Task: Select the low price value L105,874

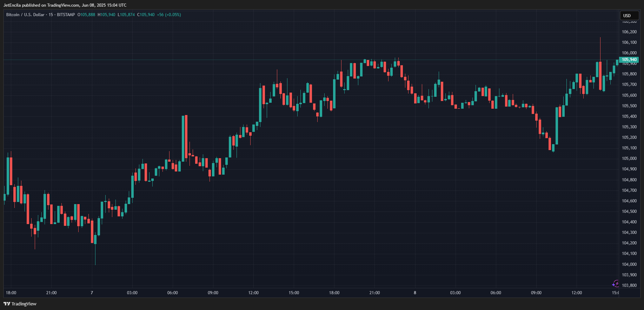Action: coord(126,15)
